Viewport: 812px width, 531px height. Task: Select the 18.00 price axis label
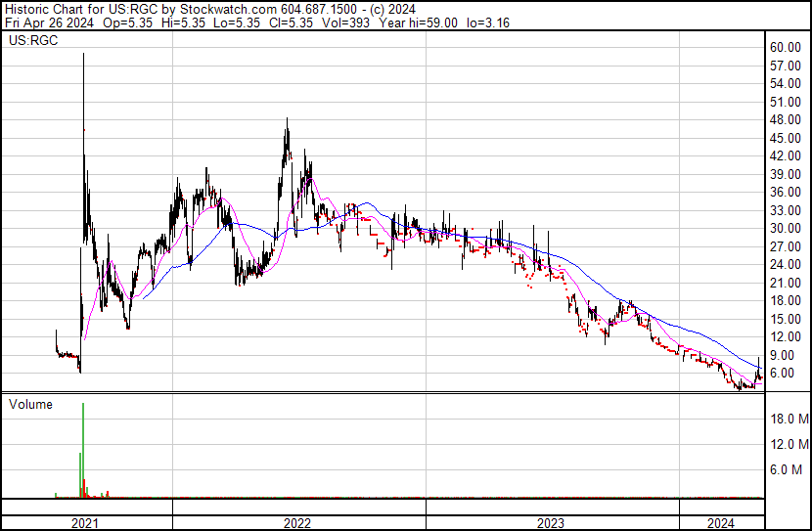pos(786,300)
